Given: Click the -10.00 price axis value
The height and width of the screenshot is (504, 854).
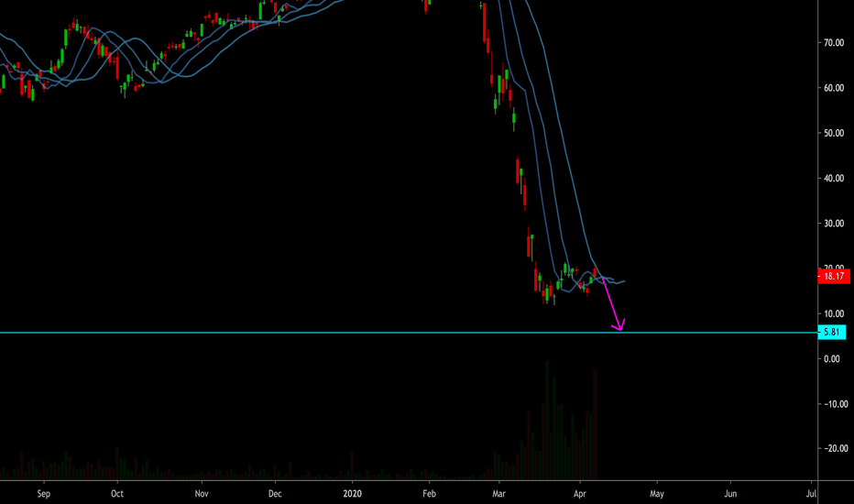Looking at the screenshot, I should (836, 404).
